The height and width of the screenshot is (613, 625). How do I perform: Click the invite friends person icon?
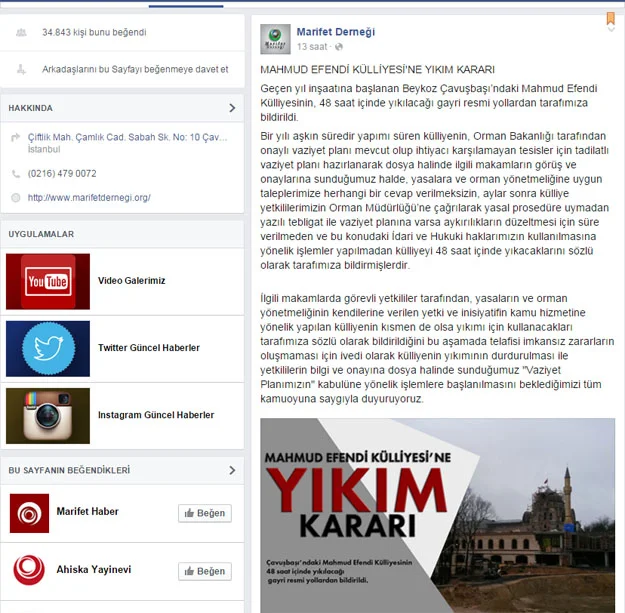click(x=21, y=69)
